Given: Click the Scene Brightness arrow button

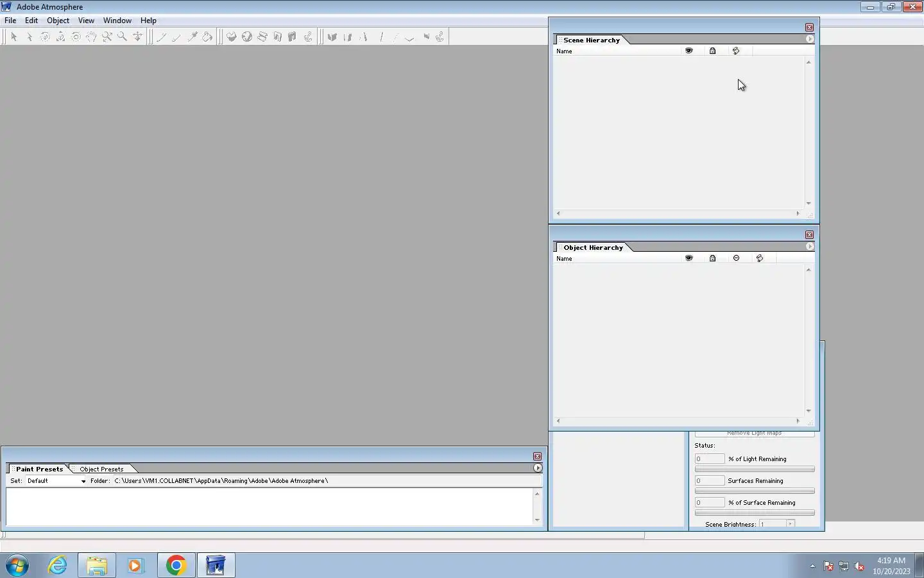Looking at the screenshot, I should [x=791, y=524].
